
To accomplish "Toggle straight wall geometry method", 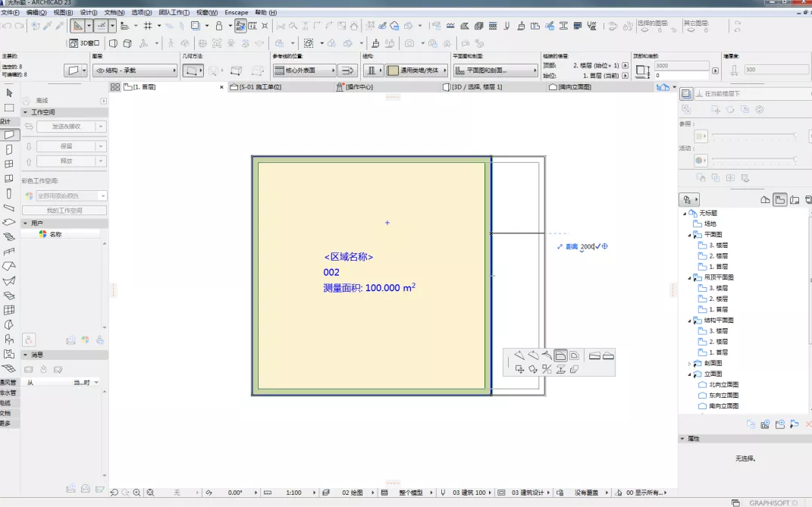I will [x=192, y=71].
